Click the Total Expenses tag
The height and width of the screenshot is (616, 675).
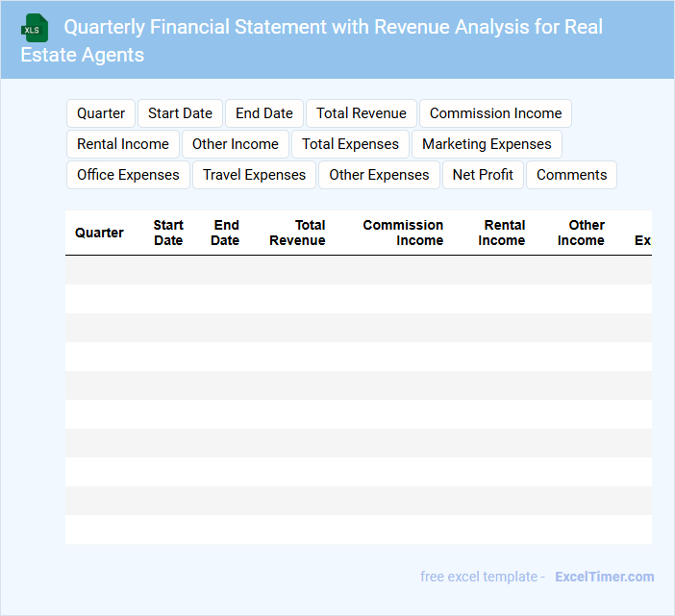tap(350, 144)
